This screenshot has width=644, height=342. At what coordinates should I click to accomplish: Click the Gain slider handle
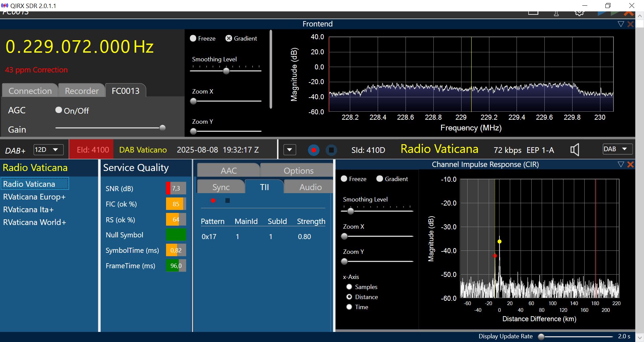[x=162, y=128]
